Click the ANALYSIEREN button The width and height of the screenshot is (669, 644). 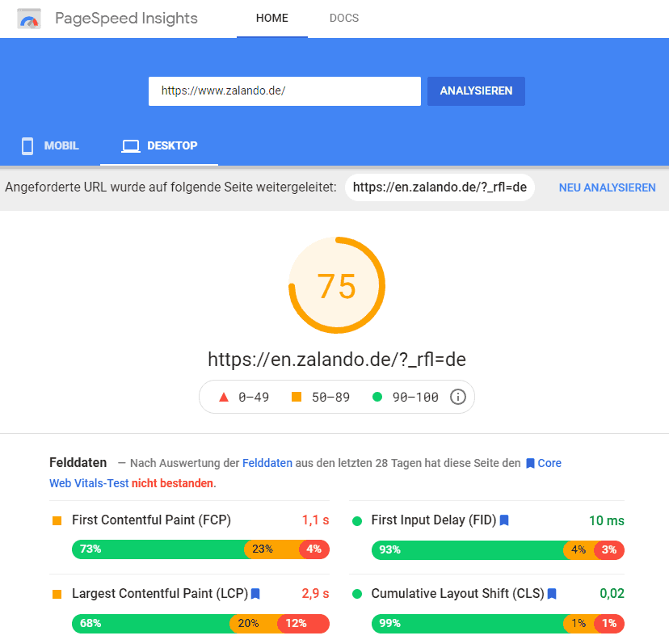pos(476,90)
